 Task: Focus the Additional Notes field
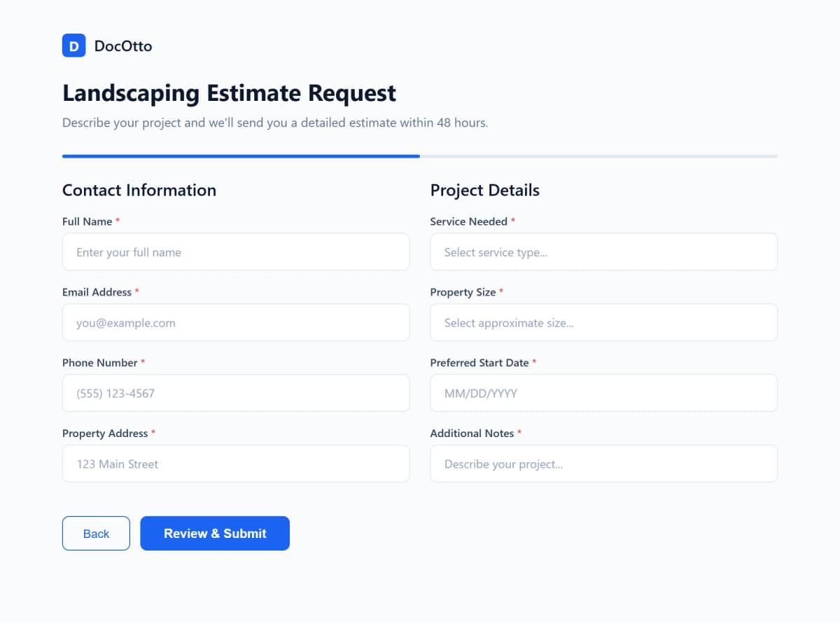tap(603, 463)
